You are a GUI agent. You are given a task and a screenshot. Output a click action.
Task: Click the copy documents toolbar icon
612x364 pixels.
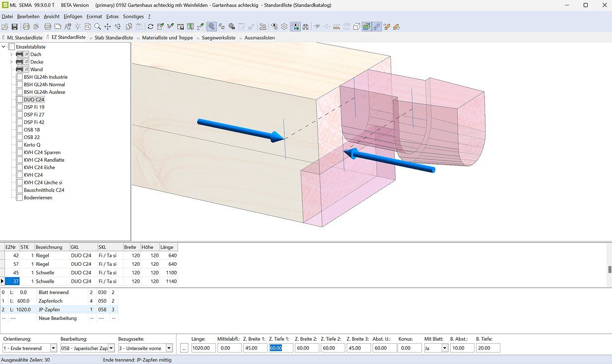click(129, 26)
